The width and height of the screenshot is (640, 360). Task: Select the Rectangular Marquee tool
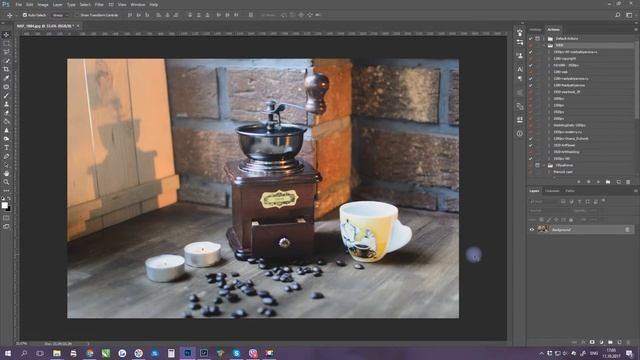coord(6,43)
